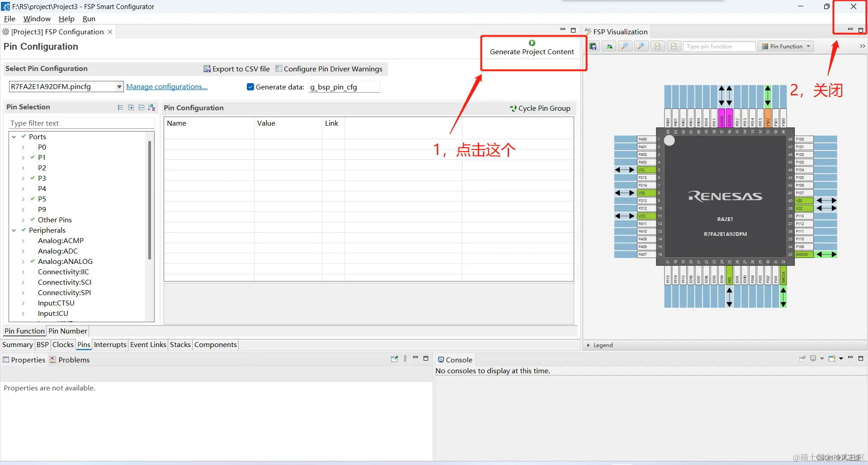
Task: Collapse the Peripherals tree node
Action: point(14,230)
